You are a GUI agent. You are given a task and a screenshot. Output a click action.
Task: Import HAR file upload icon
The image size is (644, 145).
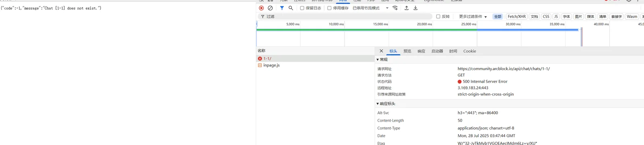tap(407, 8)
